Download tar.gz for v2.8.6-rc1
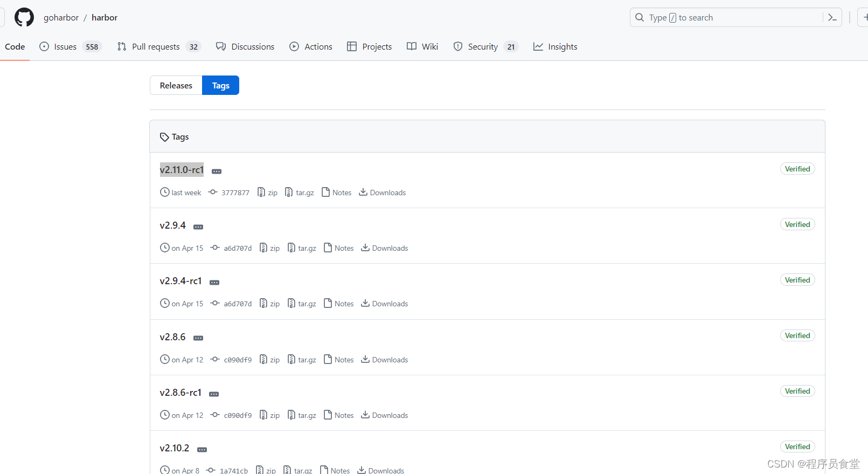868x474 pixels. [302, 415]
